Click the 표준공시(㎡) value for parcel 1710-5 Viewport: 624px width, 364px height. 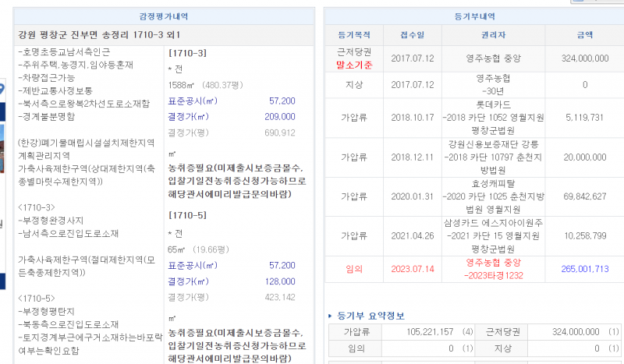coord(281,266)
